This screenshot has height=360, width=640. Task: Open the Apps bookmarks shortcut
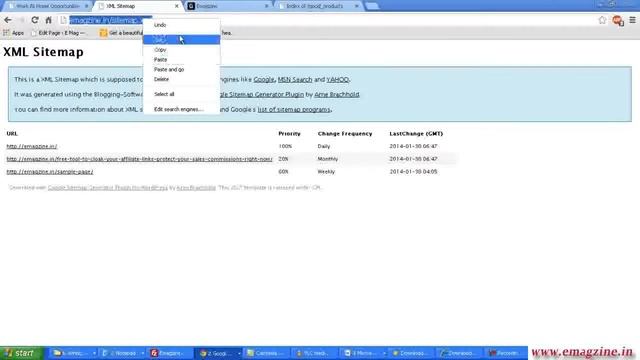pos(14,33)
